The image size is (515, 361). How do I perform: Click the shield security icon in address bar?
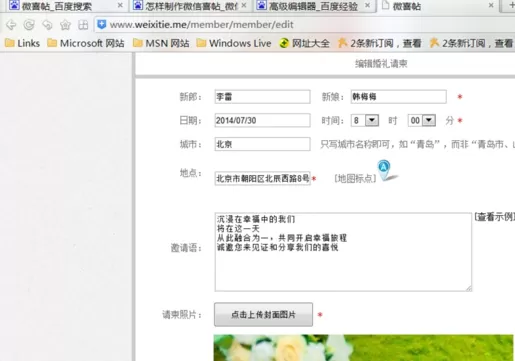click(x=102, y=24)
